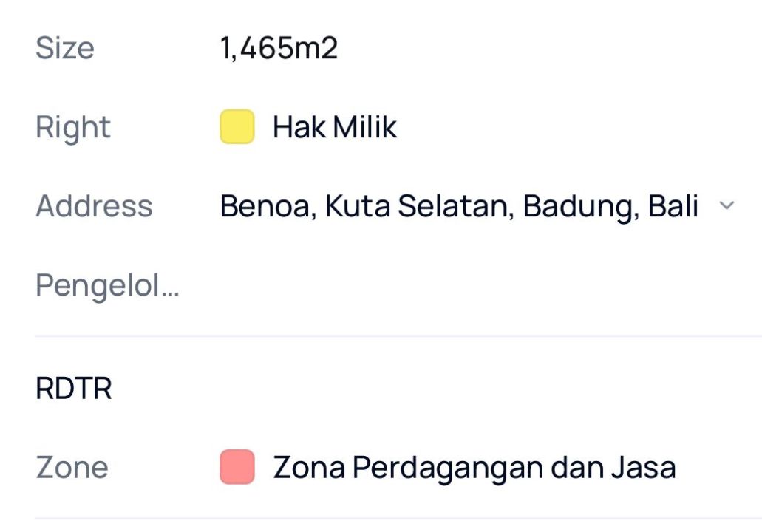Expand the address dropdown chevron
Image resolution: width=762 pixels, height=532 pixels.
coord(727,206)
